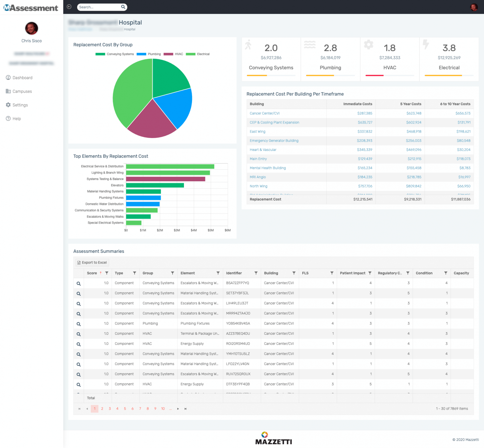484x448 pixels.
Task: Open details for identifier BSA72ZFP7YQ row
Action: click(78, 284)
